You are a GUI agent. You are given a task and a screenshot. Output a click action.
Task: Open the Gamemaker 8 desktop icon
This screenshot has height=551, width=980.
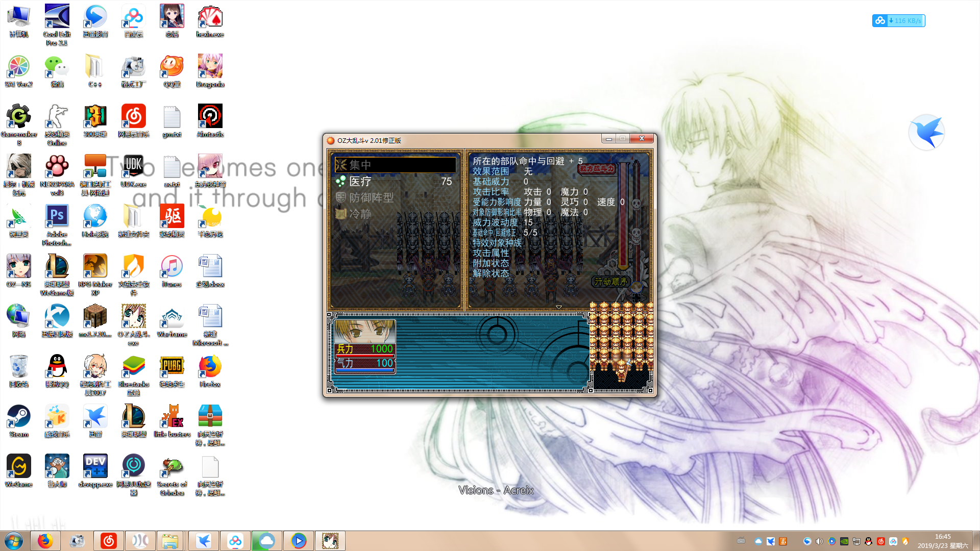pos(19,125)
